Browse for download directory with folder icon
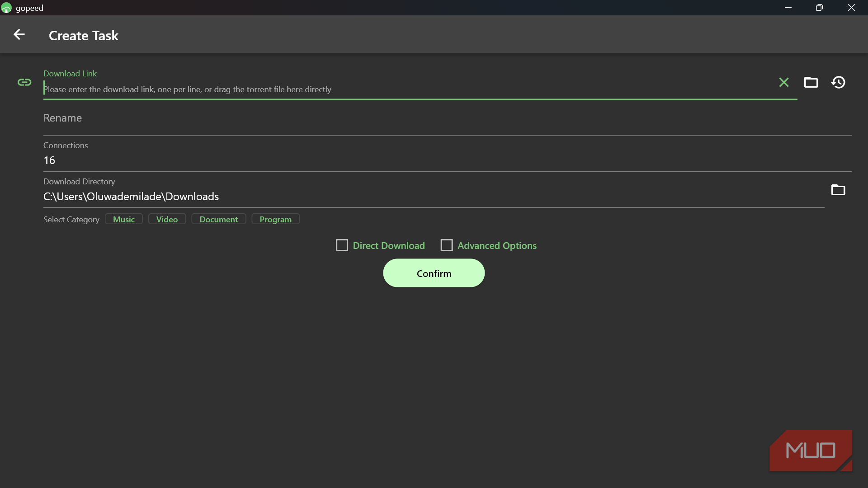This screenshot has width=868, height=488. pyautogui.click(x=838, y=190)
